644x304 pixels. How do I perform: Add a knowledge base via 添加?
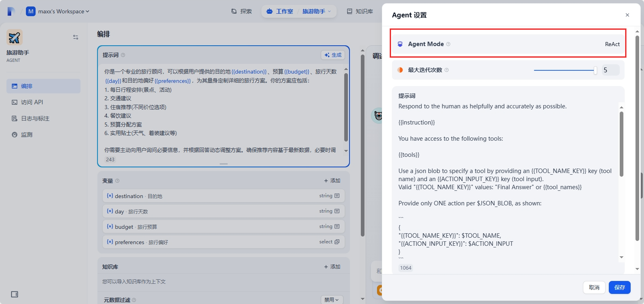tap(332, 267)
